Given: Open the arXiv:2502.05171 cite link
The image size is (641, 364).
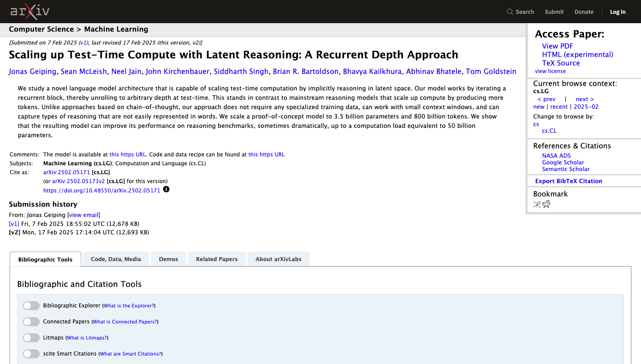Looking at the screenshot, I should click(66, 172).
